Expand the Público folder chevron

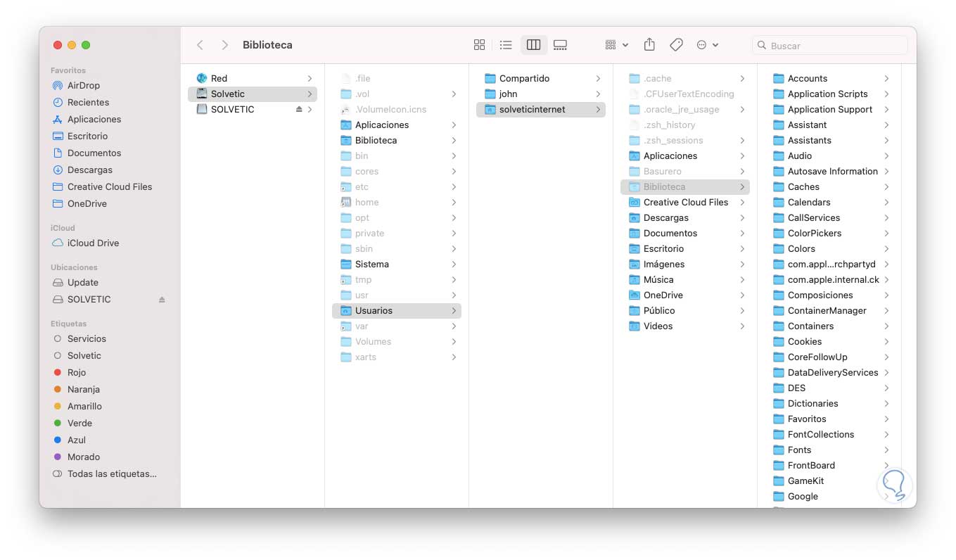(x=742, y=310)
